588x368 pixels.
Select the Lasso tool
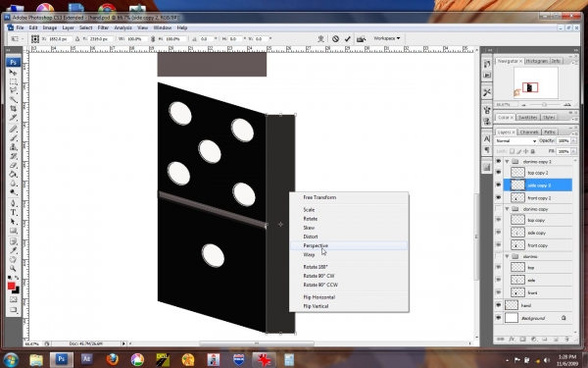point(13,90)
